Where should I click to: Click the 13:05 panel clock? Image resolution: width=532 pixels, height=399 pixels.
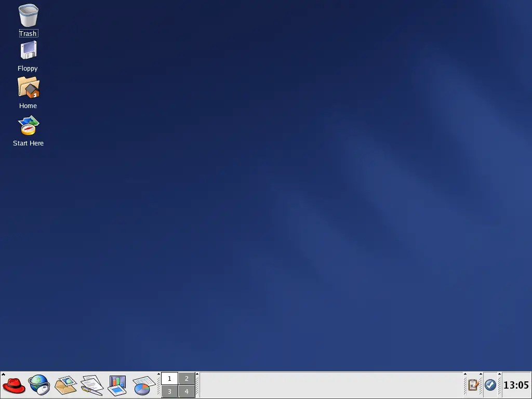[516, 385]
